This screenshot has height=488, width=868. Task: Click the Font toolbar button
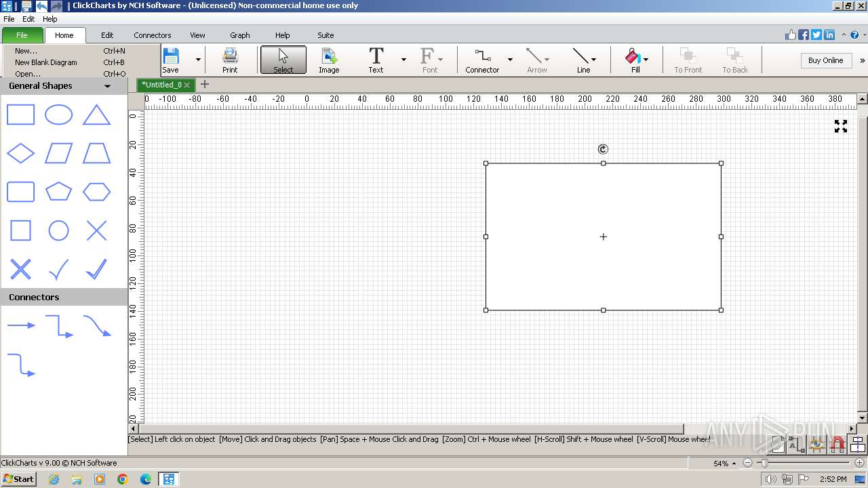[430, 60]
